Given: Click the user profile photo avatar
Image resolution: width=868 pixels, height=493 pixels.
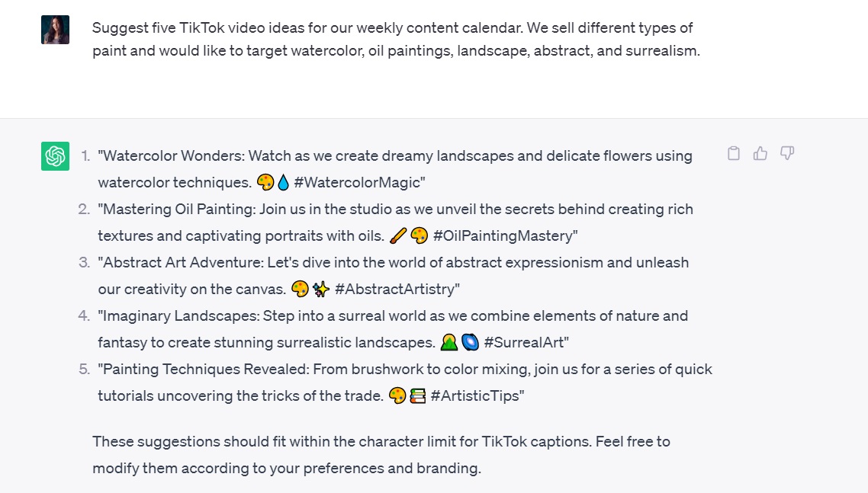Looking at the screenshot, I should click(x=55, y=30).
